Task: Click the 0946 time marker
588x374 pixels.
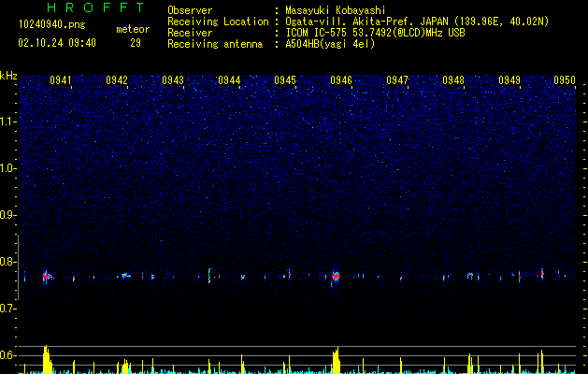Action: coord(341,80)
